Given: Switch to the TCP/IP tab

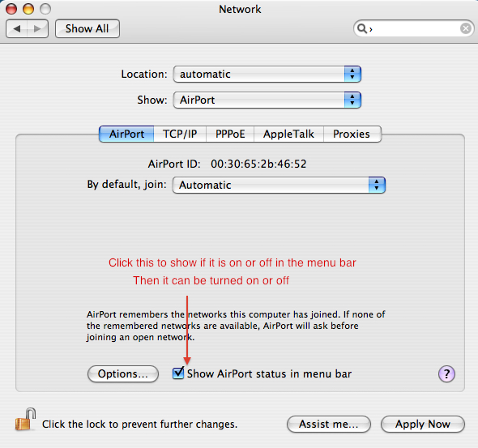Looking at the screenshot, I should click(x=180, y=134).
